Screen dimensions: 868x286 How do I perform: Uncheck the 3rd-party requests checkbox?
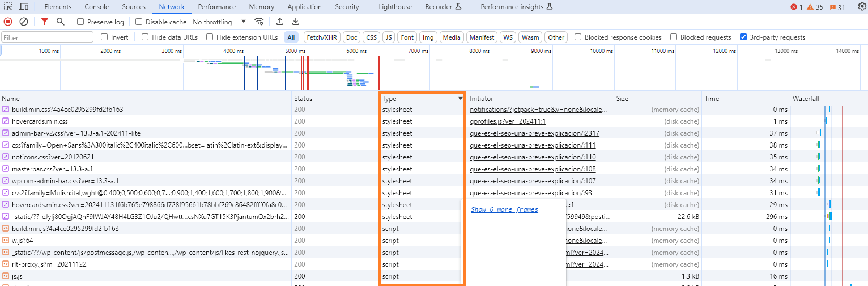[x=743, y=37]
